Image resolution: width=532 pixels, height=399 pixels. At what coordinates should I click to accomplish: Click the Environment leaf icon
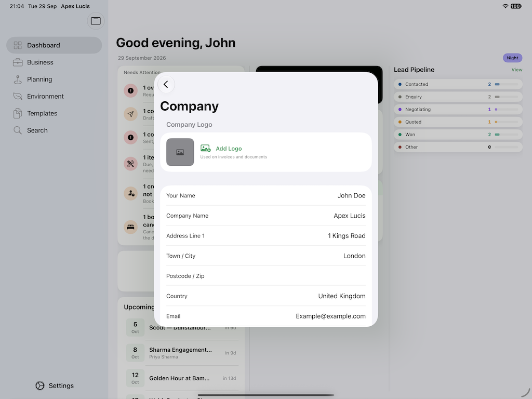(18, 96)
